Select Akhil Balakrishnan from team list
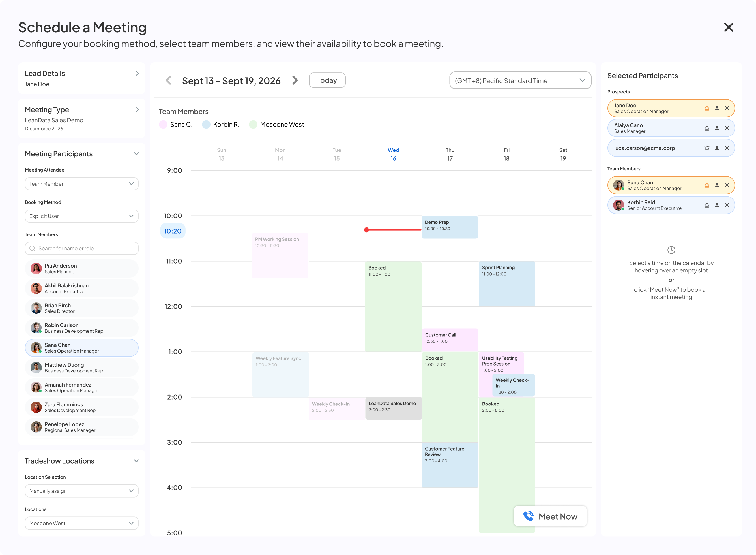756x555 pixels. pos(81,288)
